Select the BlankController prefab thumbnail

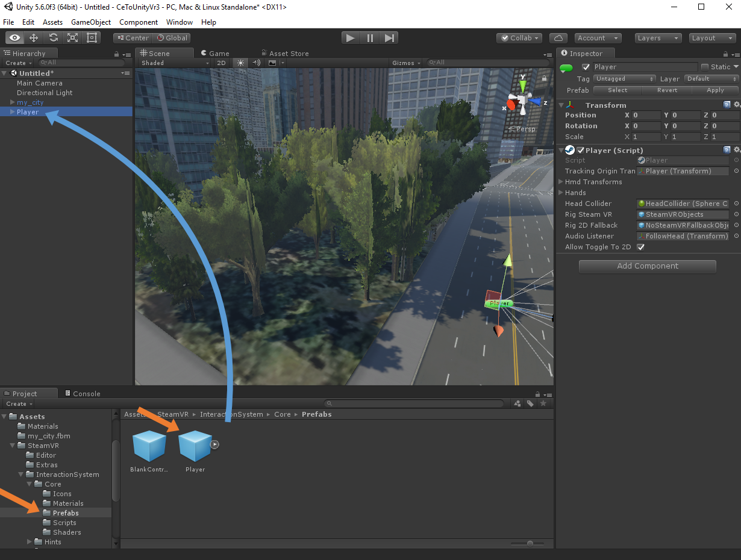coord(149,446)
